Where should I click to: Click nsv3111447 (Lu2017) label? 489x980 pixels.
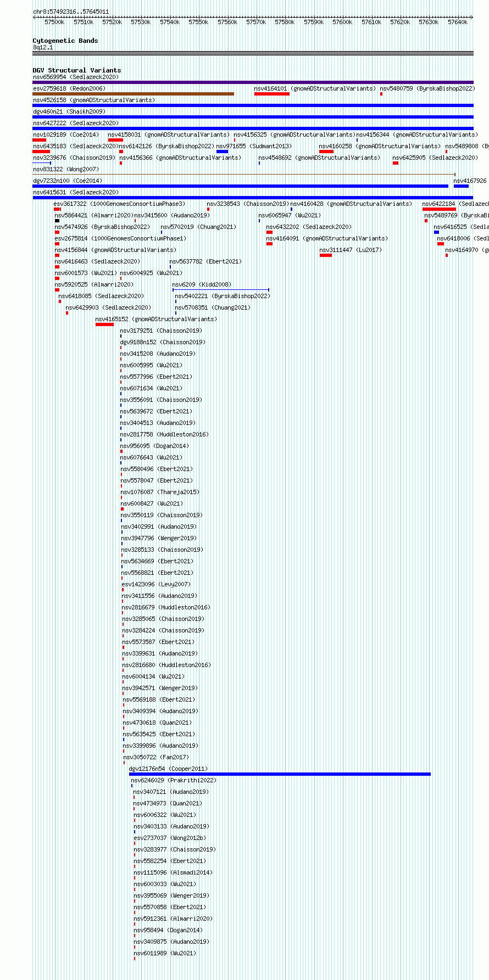click(x=351, y=250)
